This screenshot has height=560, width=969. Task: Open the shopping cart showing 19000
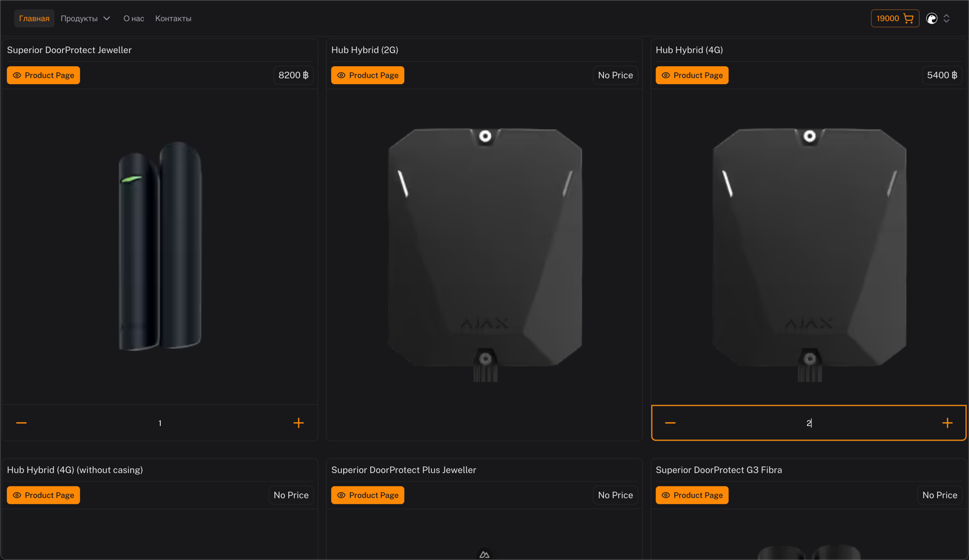pos(895,18)
